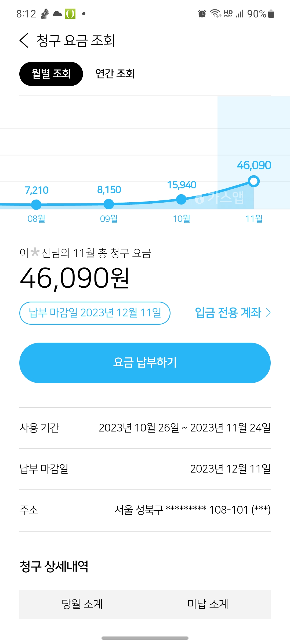290x644 pixels.
Task: Select the 11월 highlighted chart point
Action: point(254,181)
